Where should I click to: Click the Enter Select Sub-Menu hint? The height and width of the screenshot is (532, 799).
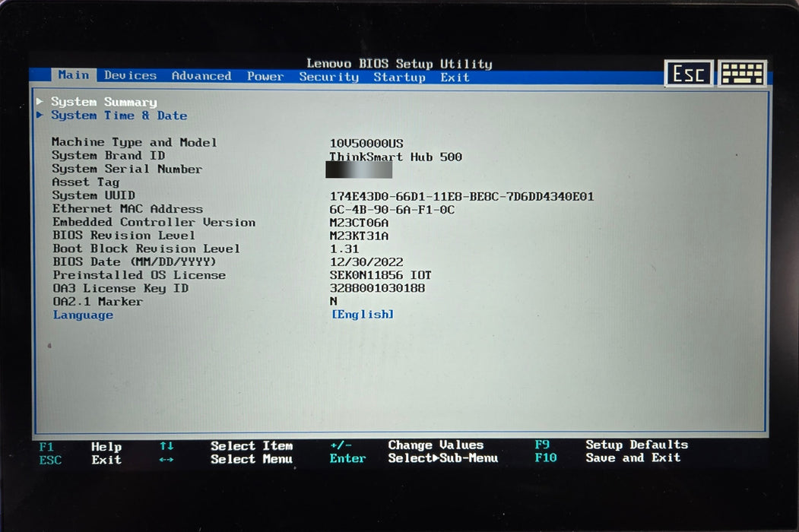click(x=414, y=458)
